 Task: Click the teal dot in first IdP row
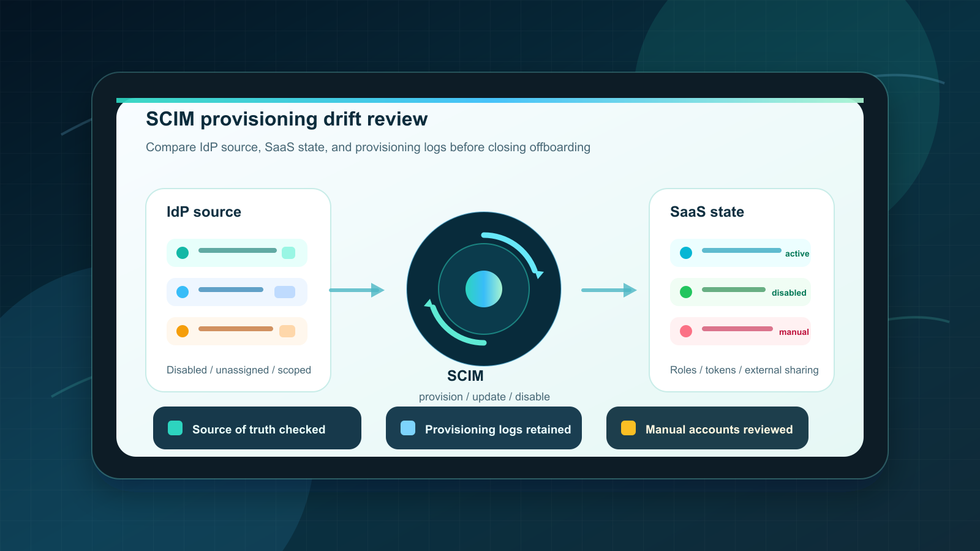pos(183,253)
